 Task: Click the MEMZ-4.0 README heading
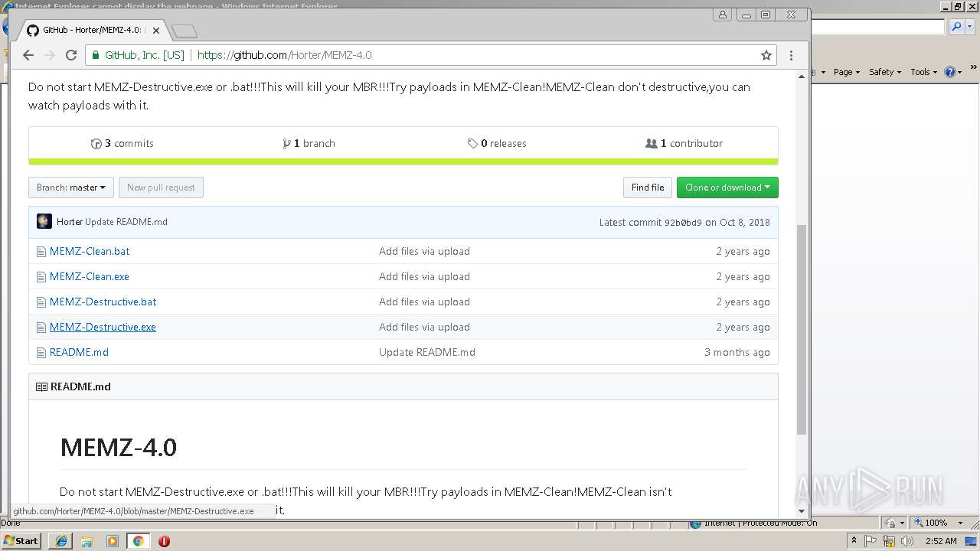click(x=118, y=447)
